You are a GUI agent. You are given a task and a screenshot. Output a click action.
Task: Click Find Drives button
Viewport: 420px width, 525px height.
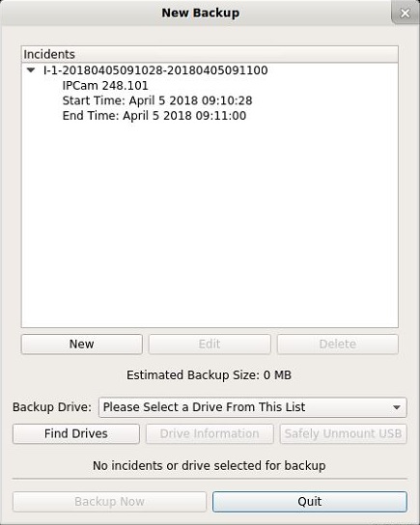[76, 433]
